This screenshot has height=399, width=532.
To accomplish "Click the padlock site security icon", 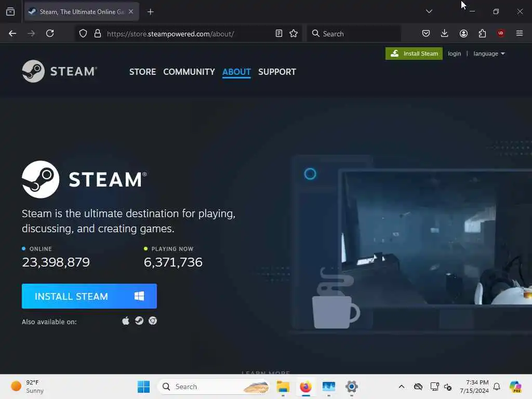I will (98, 34).
